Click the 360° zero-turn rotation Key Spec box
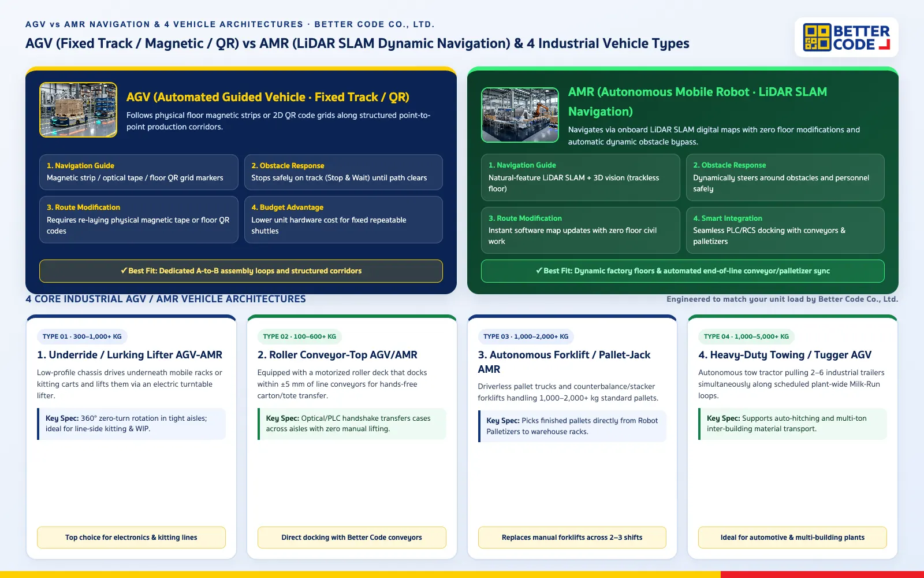 point(131,424)
